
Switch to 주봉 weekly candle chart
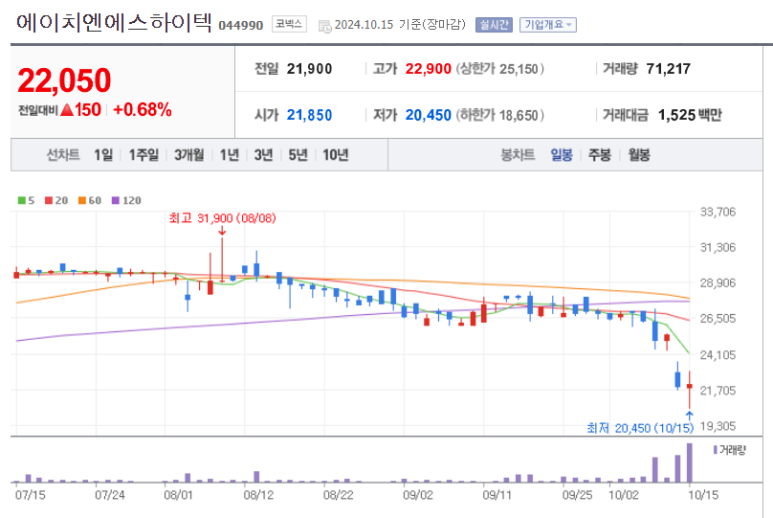(599, 155)
